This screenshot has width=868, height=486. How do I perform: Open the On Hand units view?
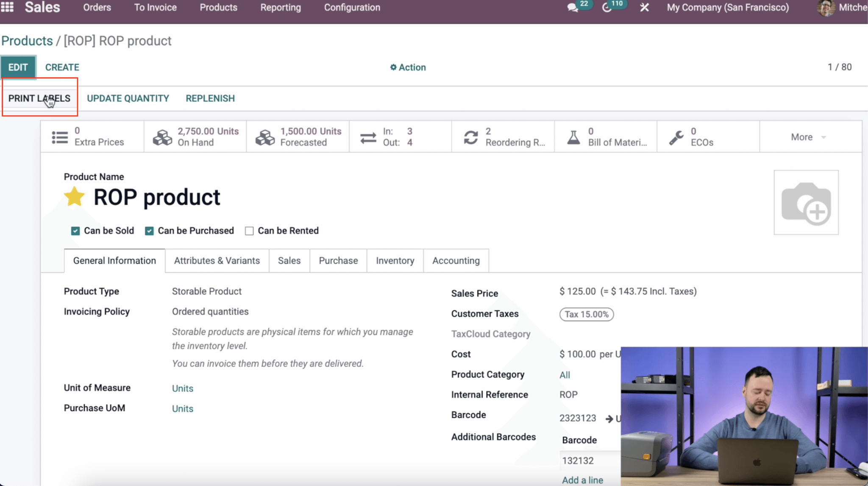[x=195, y=136]
